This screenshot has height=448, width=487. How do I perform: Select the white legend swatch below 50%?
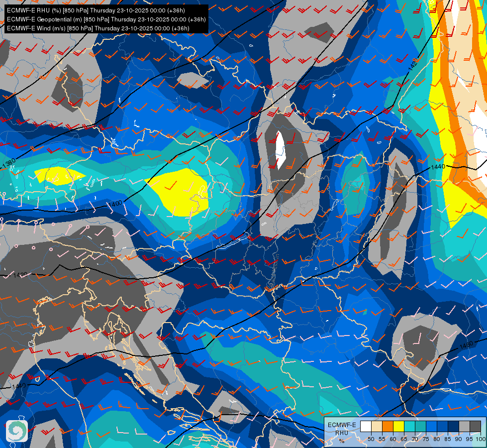click(366, 426)
